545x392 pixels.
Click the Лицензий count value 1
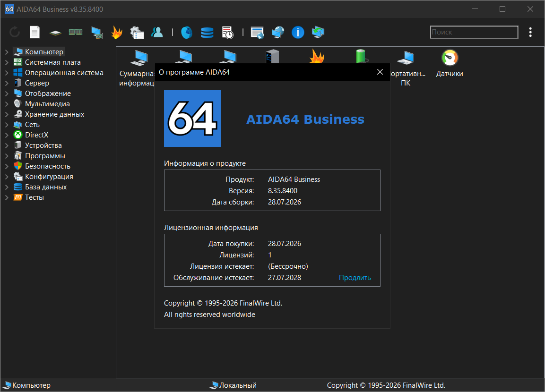[x=270, y=255]
